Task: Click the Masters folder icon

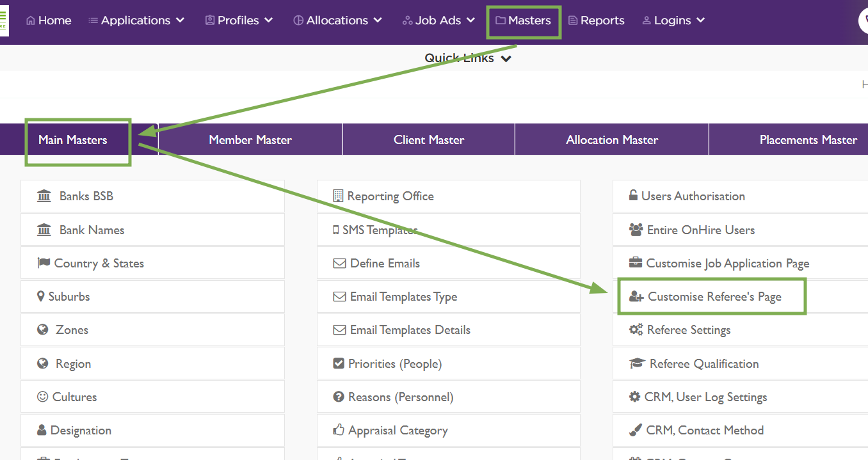Action: pos(501,20)
